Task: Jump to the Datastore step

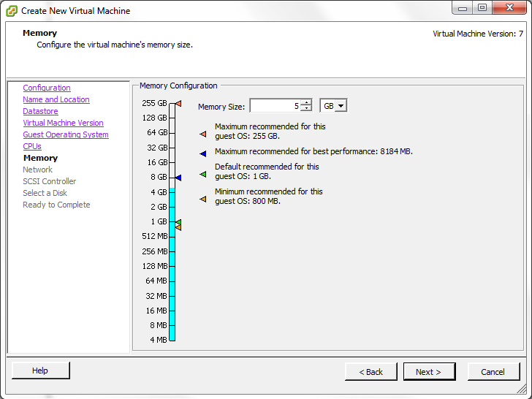Action: pyautogui.click(x=40, y=111)
